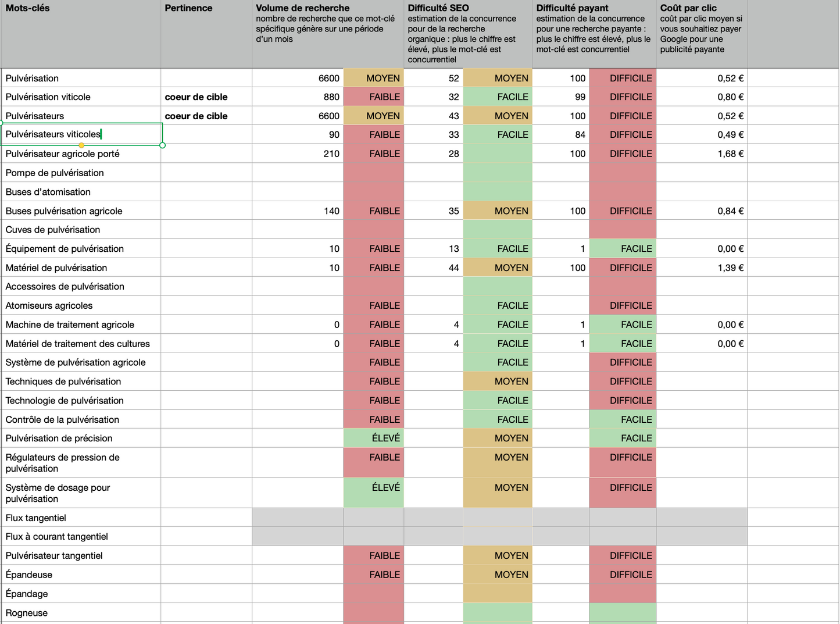Click the cell reading only 'Pulvérisation'
The image size is (840, 624).
coord(81,78)
